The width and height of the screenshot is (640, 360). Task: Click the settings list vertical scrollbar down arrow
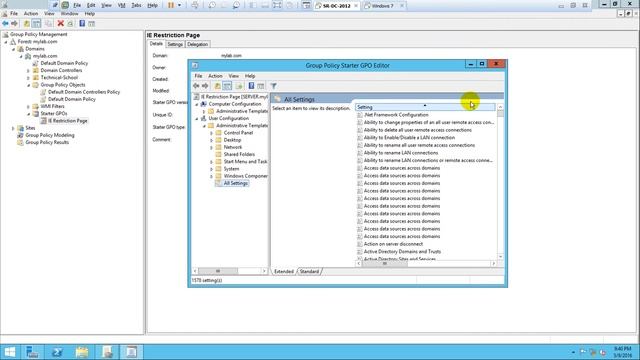[x=500, y=257]
